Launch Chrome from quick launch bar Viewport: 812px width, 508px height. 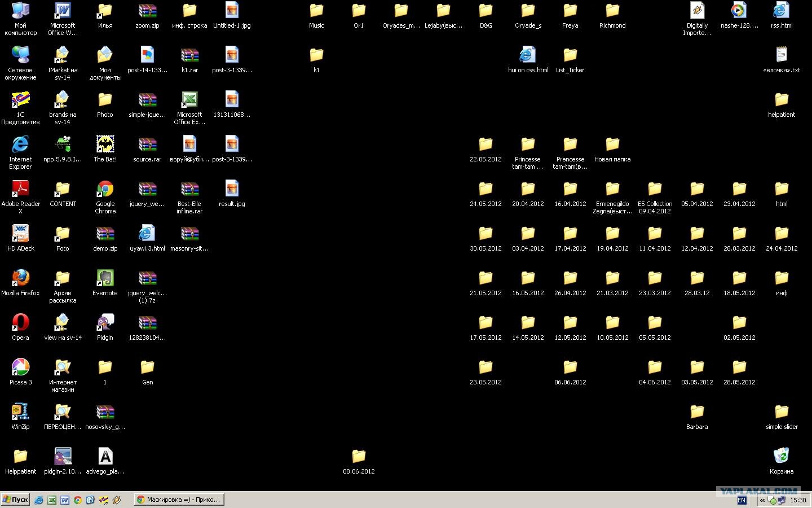tap(78, 500)
